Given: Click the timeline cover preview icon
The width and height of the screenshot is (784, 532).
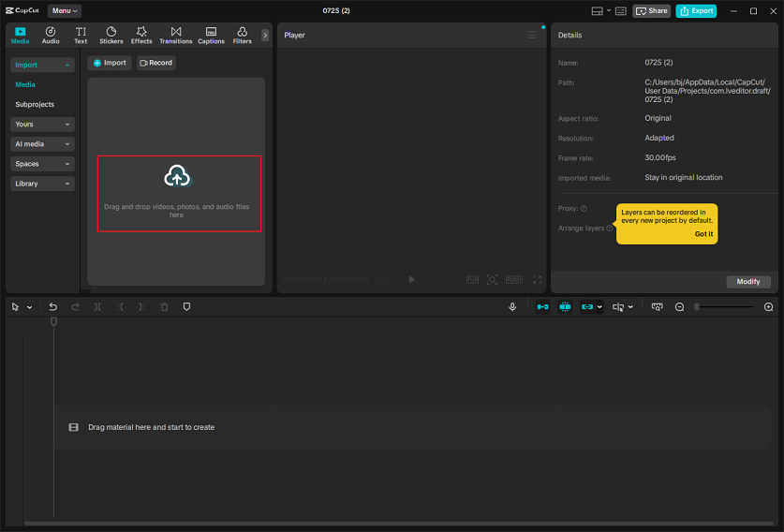Looking at the screenshot, I should (657, 307).
